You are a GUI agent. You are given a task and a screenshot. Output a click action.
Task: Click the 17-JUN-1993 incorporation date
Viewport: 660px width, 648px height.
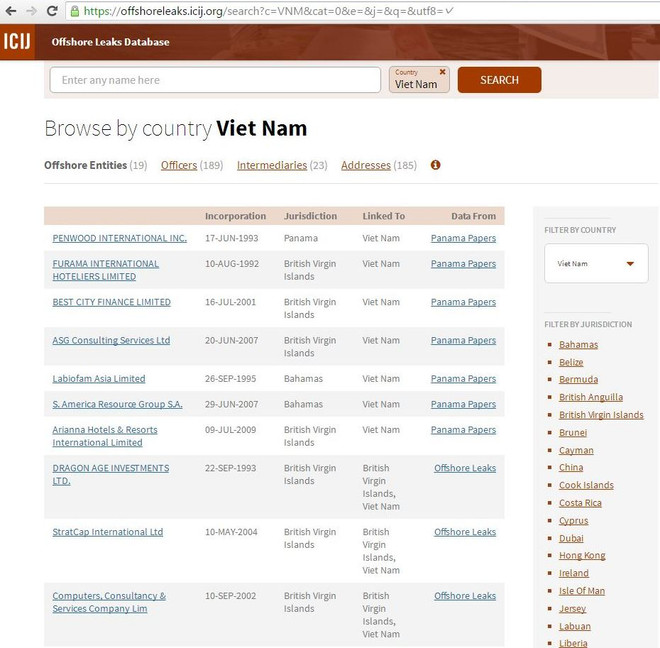point(232,238)
